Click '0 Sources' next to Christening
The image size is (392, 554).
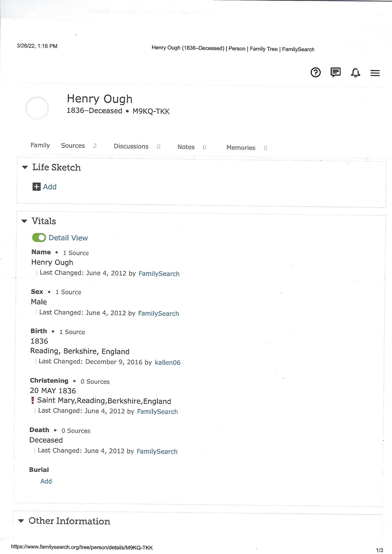coord(95,381)
